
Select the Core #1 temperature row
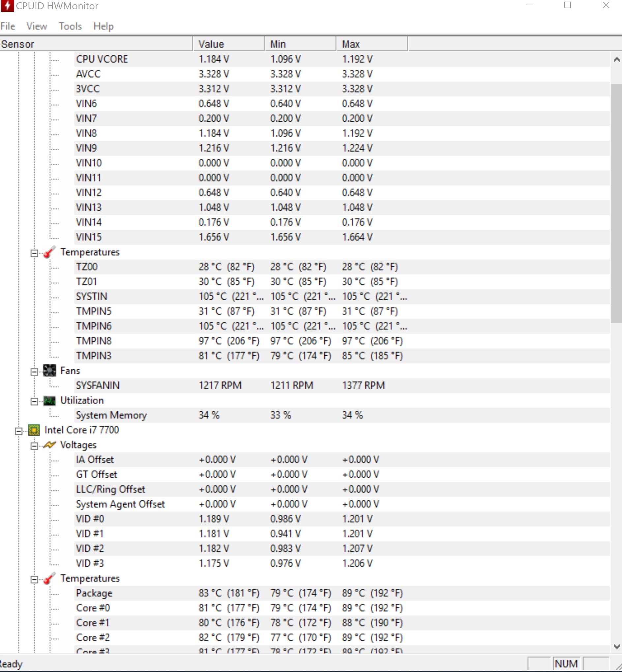tap(342, 623)
